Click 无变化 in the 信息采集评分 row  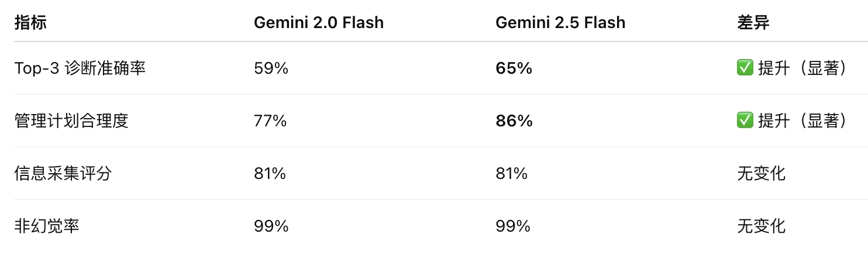pyautogui.click(x=762, y=174)
